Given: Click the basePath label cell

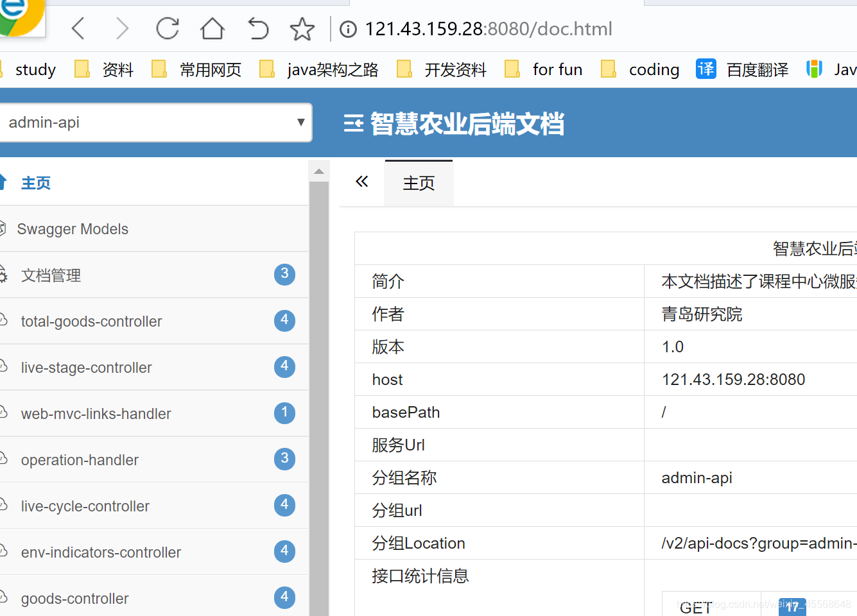Looking at the screenshot, I should (499, 412).
